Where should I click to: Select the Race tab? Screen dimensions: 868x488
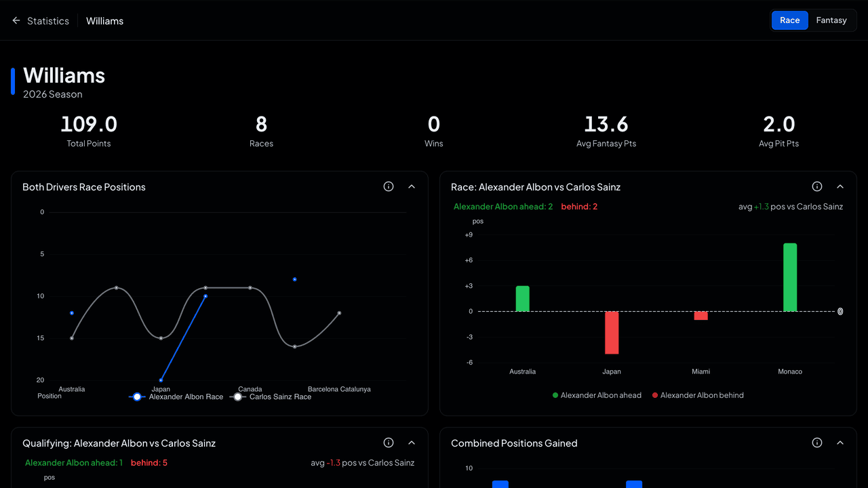pyautogui.click(x=790, y=20)
